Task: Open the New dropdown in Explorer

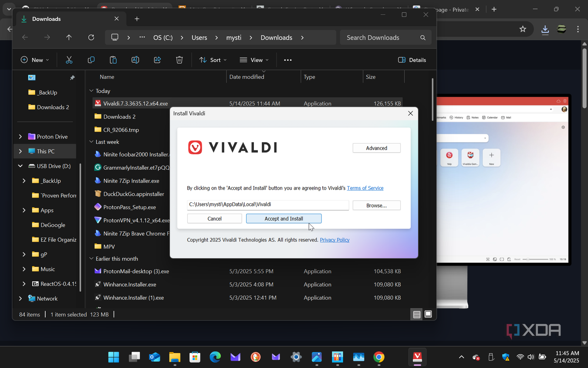Action: tap(35, 60)
